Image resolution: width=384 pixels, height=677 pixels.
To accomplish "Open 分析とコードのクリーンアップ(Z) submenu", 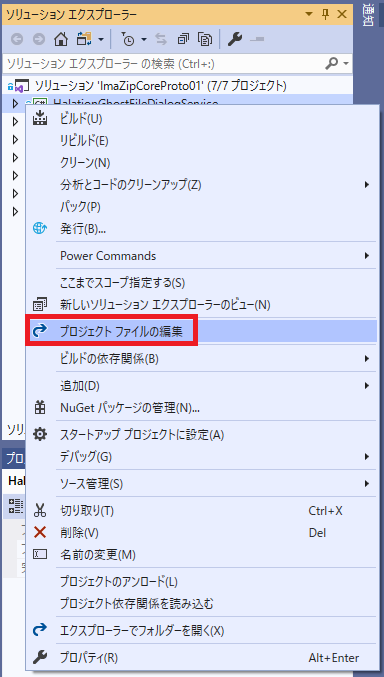I will click(x=201, y=185).
